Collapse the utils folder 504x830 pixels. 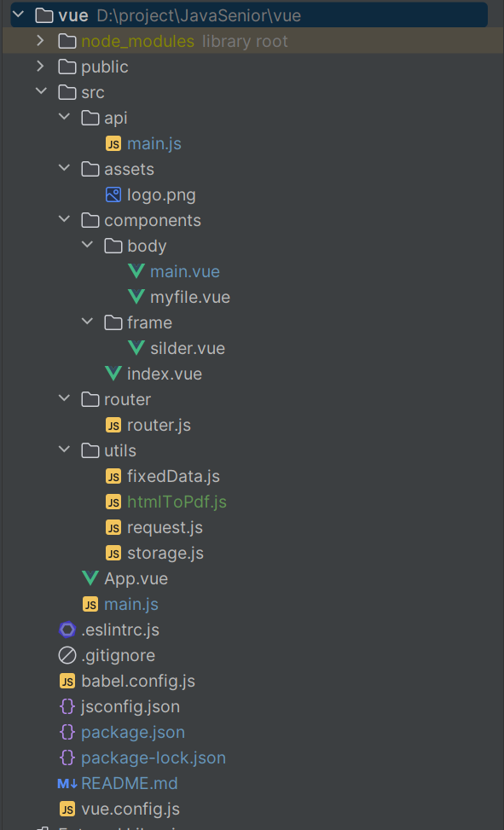[x=64, y=450]
